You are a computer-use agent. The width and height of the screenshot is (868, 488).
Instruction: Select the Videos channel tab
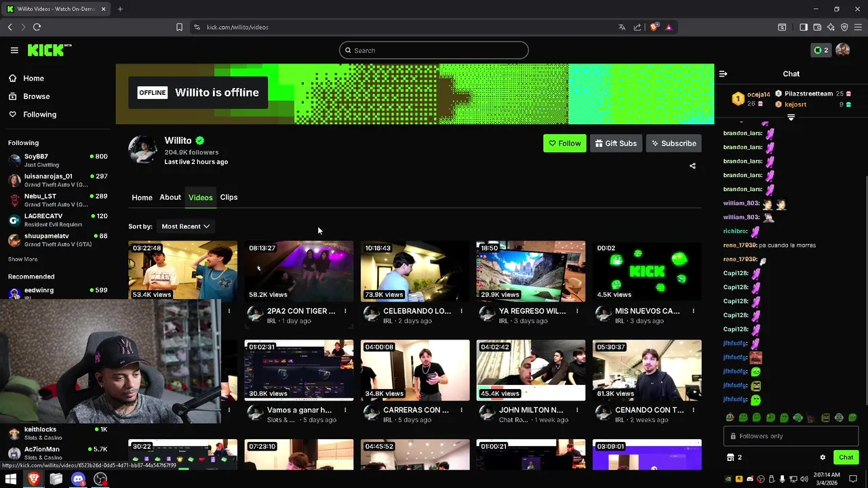[x=200, y=197]
